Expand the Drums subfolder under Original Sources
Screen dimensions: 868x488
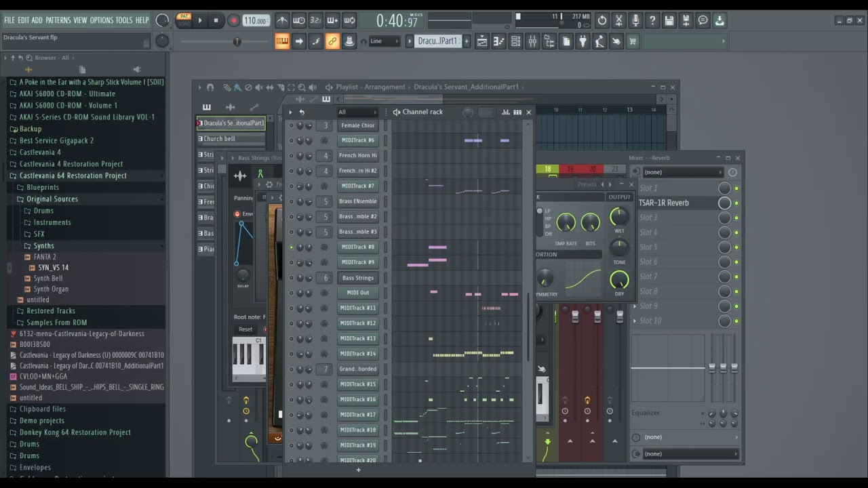tap(43, 211)
